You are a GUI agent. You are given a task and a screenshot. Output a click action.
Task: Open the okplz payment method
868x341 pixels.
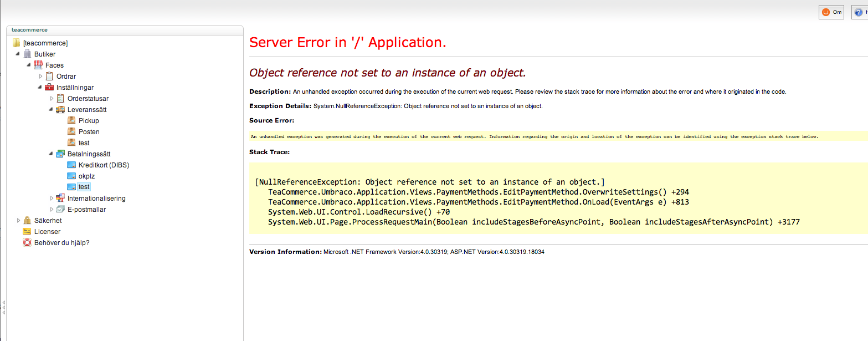pyautogui.click(x=87, y=176)
